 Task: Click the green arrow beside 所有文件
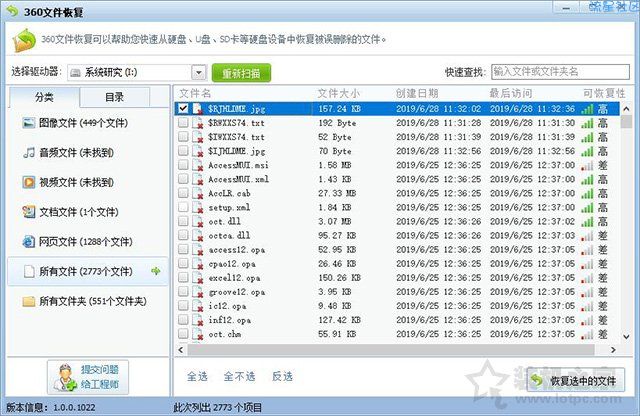click(156, 271)
